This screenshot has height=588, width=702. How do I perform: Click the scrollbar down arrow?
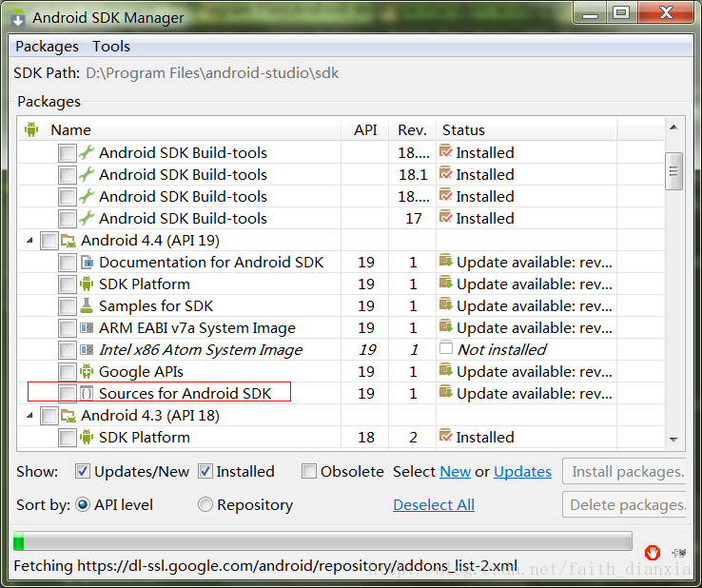point(673,440)
